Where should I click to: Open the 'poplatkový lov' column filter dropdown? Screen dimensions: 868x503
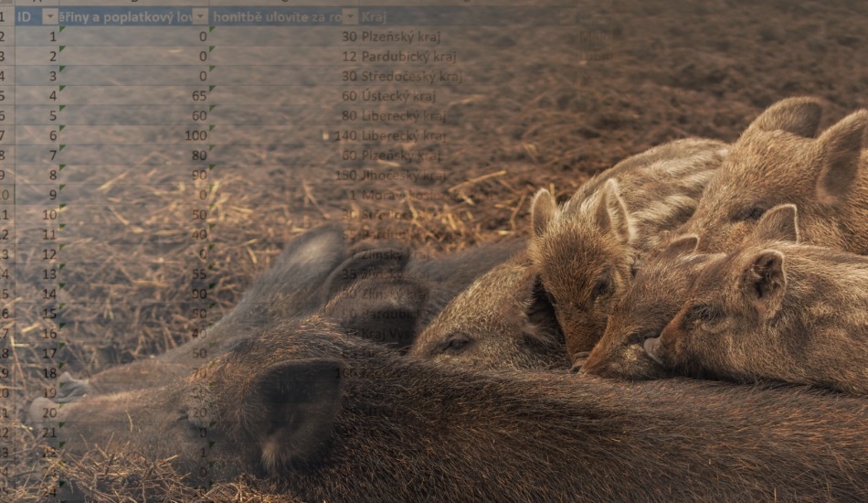pyautogui.click(x=200, y=17)
